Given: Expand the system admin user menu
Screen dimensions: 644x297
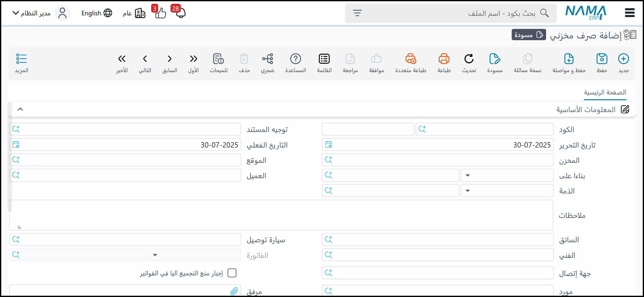Looking at the screenshot, I should (31, 13).
